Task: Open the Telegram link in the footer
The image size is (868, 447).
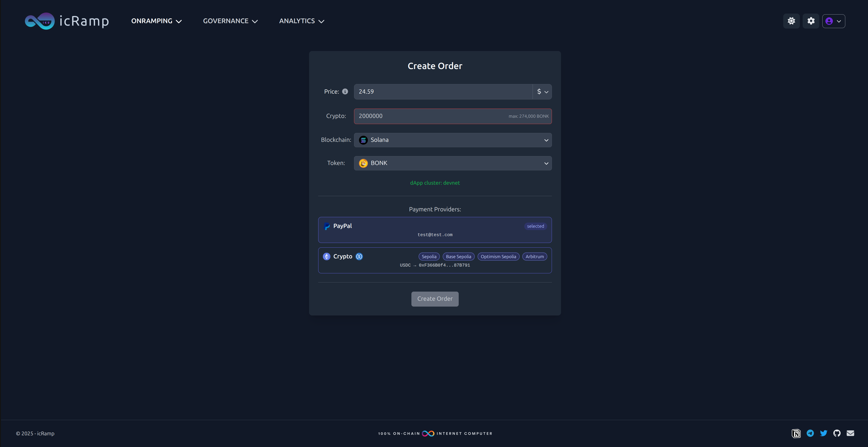Action: pyautogui.click(x=810, y=433)
